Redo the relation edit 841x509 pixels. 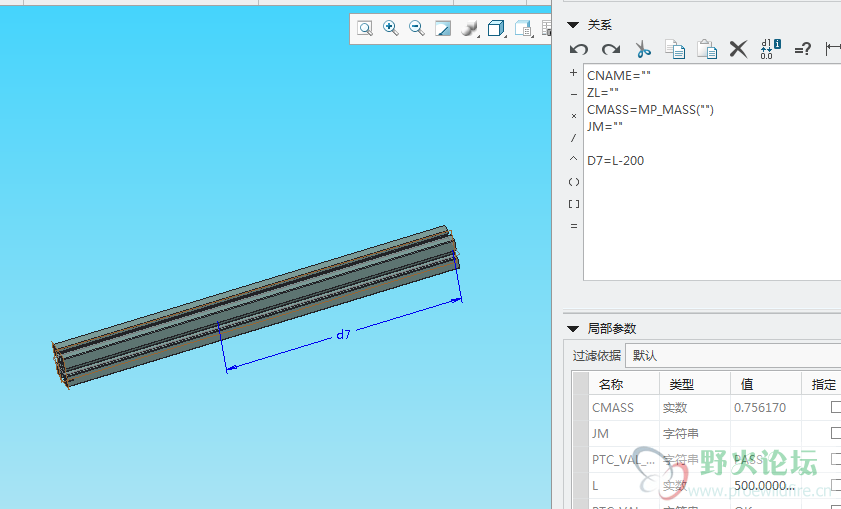(611, 49)
